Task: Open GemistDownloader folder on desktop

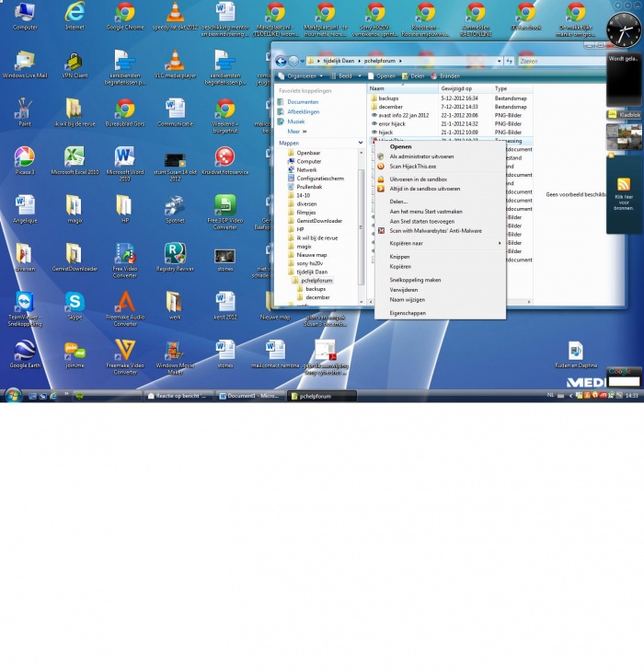Action: click(75, 258)
